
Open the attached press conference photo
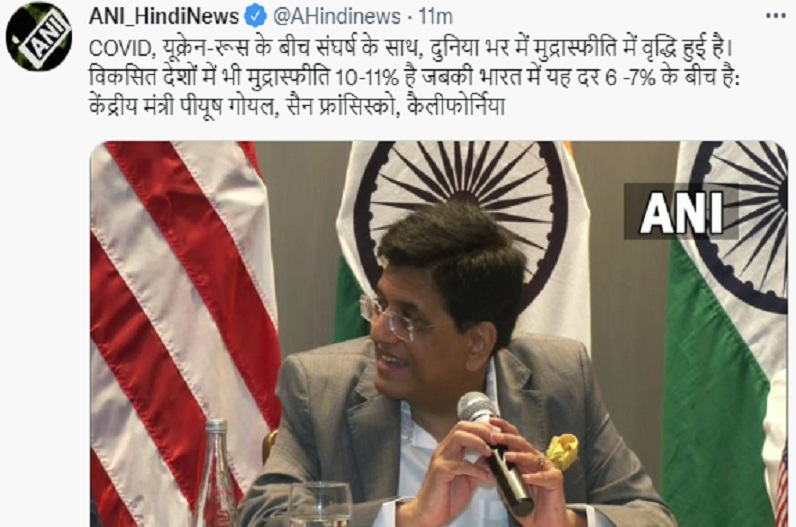(x=439, y=334)
